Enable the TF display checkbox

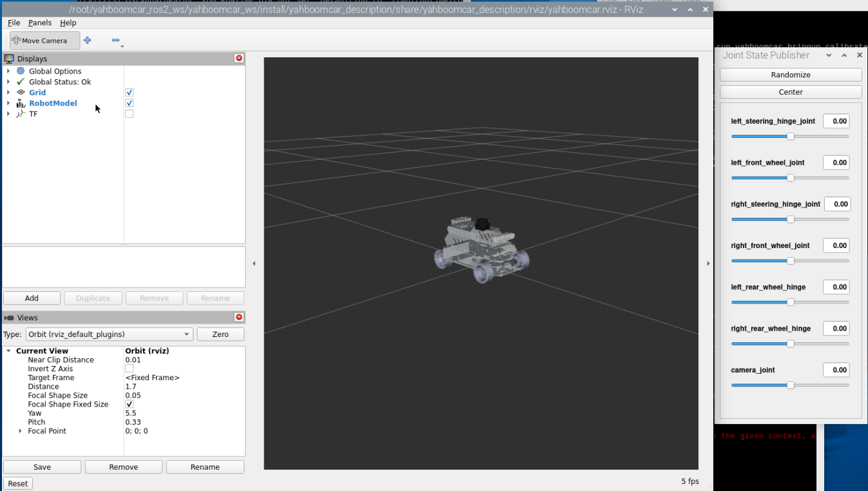coord(130,114)
